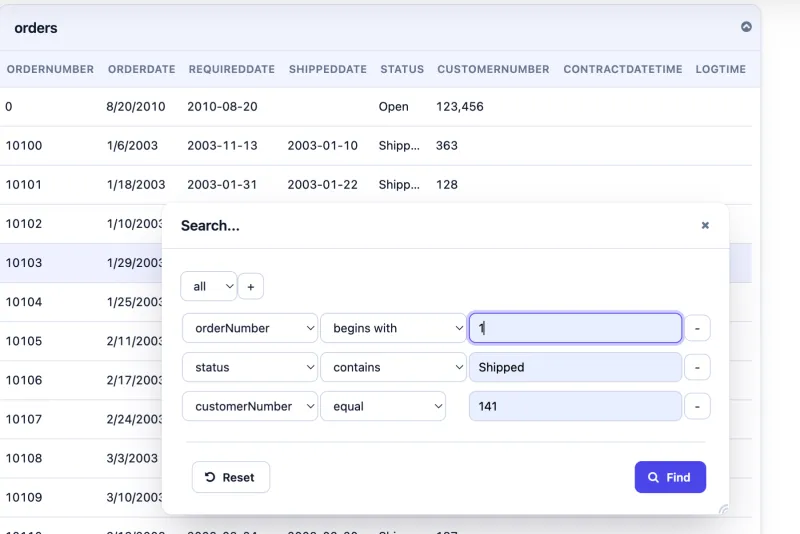Screen dimensions: 800x534
Task: Select order 10101 cell
Action: 23,185
